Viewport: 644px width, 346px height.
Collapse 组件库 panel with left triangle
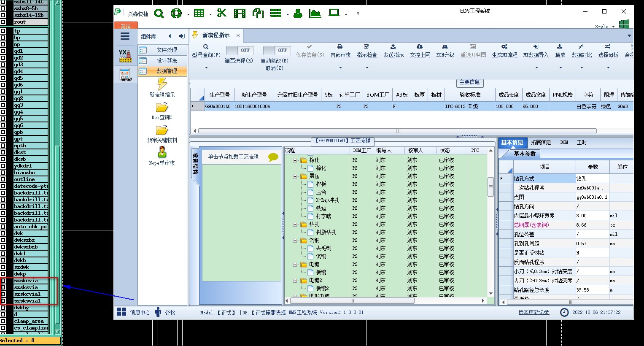170,36
